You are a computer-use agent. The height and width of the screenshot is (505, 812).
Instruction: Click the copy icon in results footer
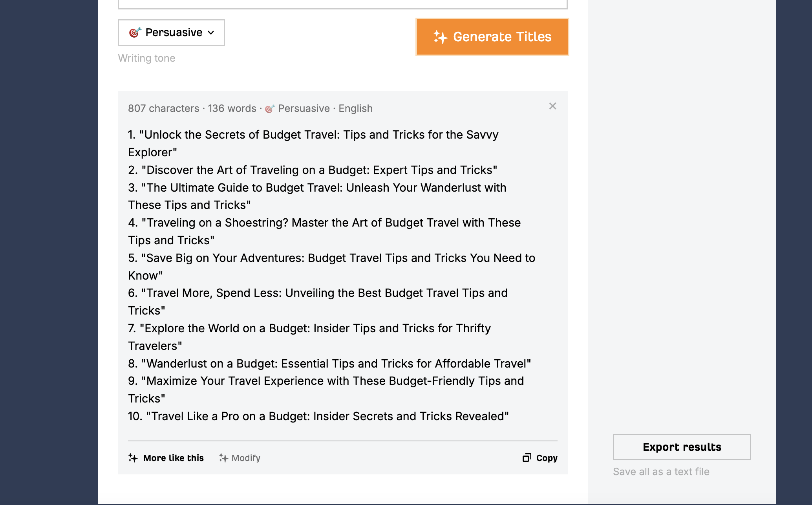pos(527,458)
